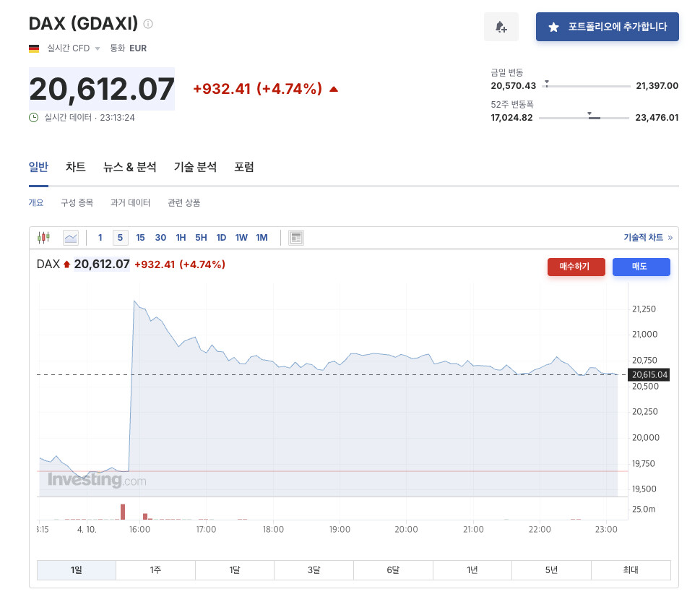Go to the 기술 분석 tab
This screenshot has height=597, width=700.
coord(195,167)
